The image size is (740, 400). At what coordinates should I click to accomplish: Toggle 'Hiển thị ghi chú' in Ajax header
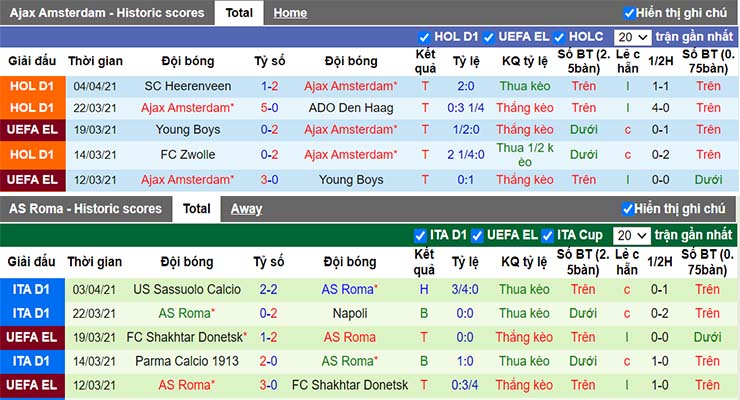(x=629, y=13)
